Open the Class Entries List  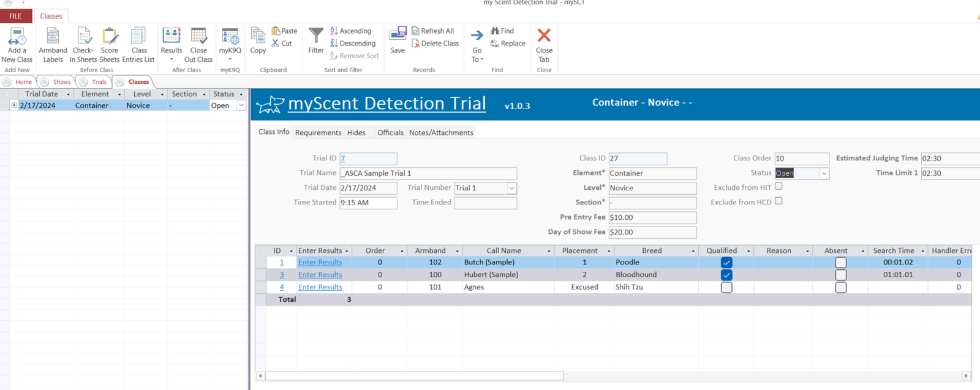pyautogui.click(x=138, y=45)
